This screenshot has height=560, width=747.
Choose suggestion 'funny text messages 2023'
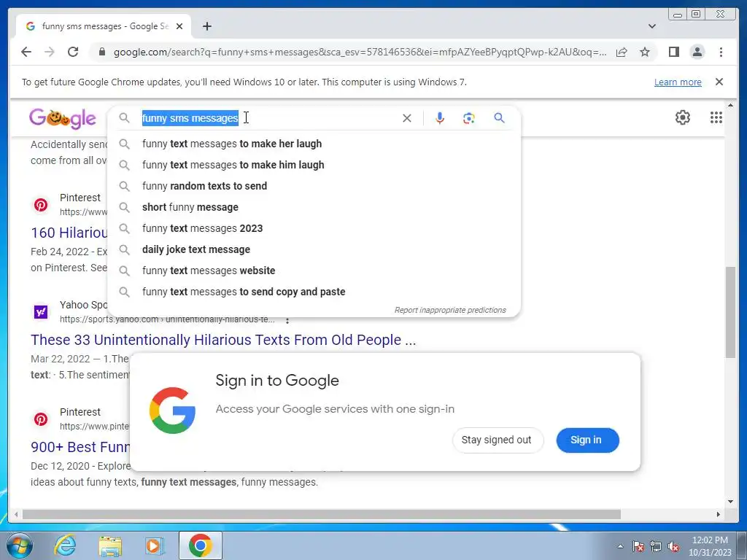(314, 228)
